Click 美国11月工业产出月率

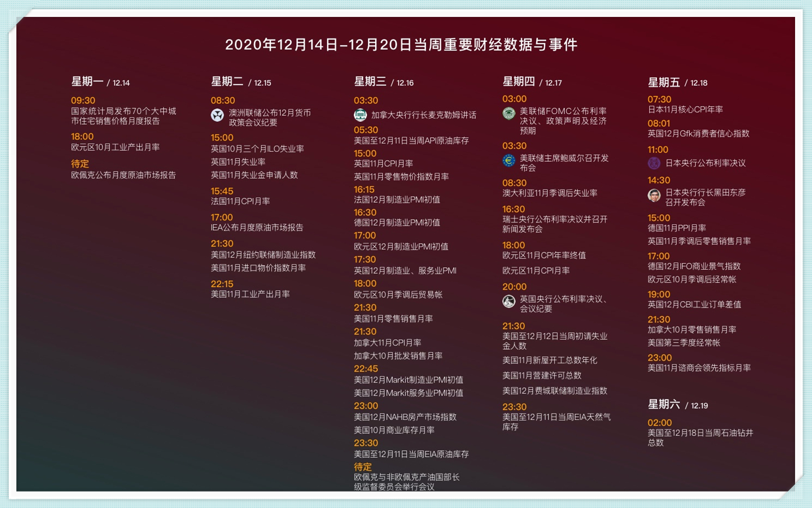(x=250, y=294)
